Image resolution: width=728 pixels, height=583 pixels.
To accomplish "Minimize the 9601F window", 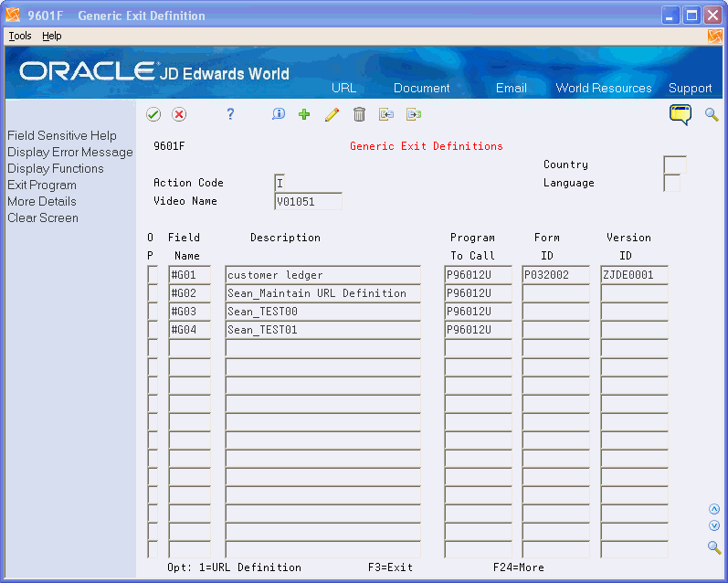I will click(x=670, y=16).
